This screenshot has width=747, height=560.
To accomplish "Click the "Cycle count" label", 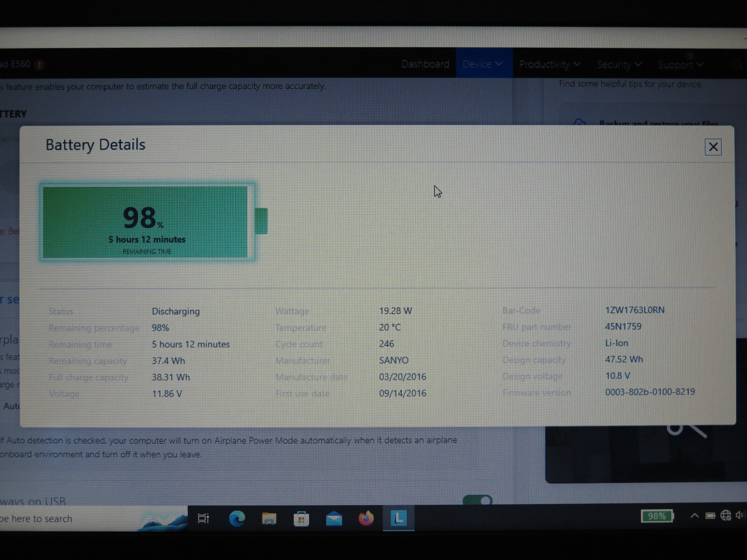I will click(x=299, y=344).
